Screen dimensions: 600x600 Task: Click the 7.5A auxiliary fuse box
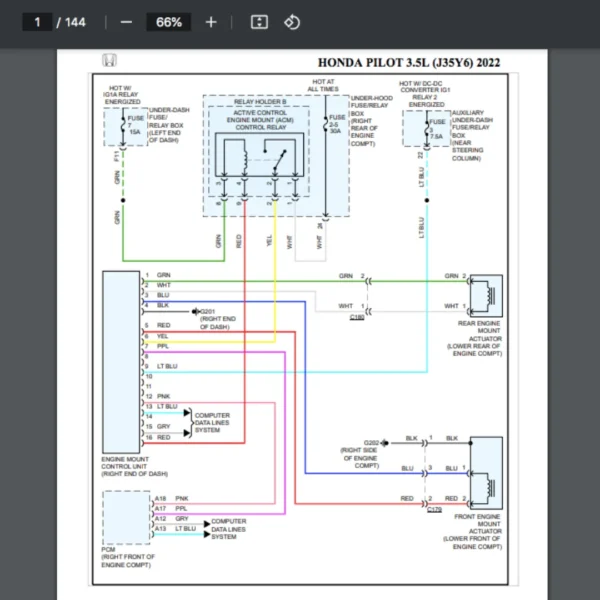[427, 128]
